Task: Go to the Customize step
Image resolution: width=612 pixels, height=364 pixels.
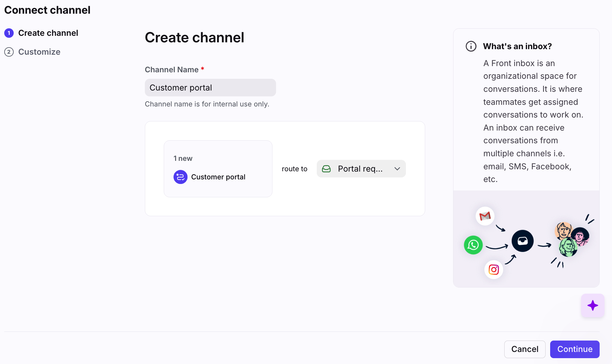Action: (x=39, y=52)
